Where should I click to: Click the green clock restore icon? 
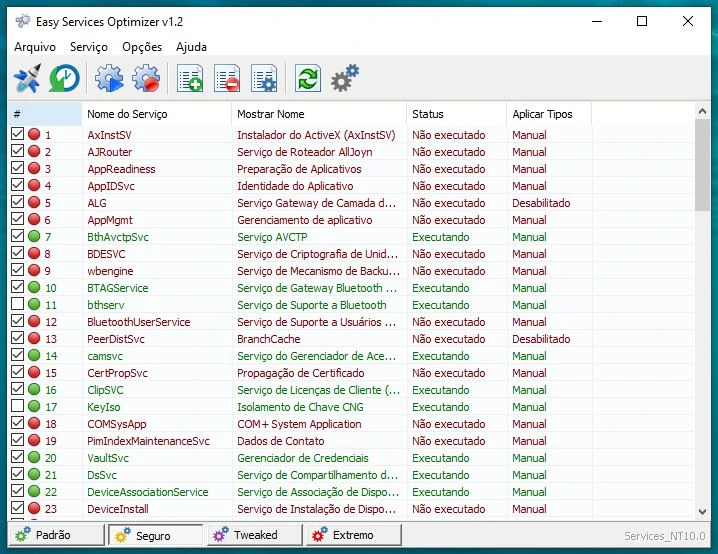[x=64, y=78]
